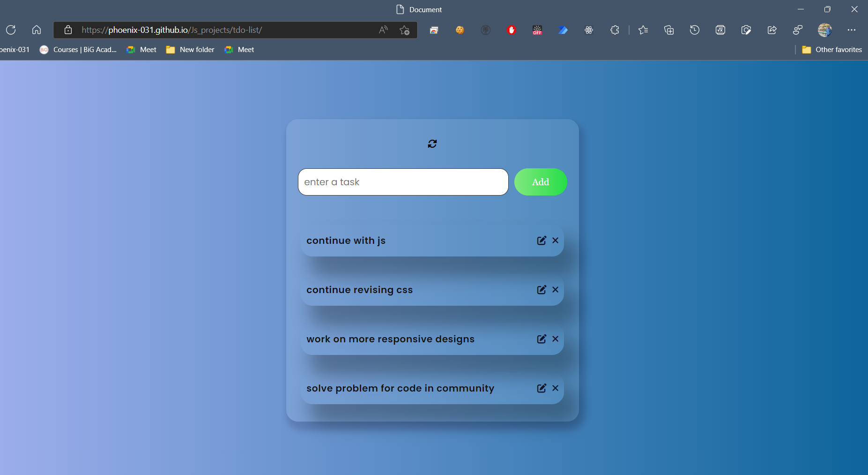Open the browser Settings and more menu

pos(852,30)
